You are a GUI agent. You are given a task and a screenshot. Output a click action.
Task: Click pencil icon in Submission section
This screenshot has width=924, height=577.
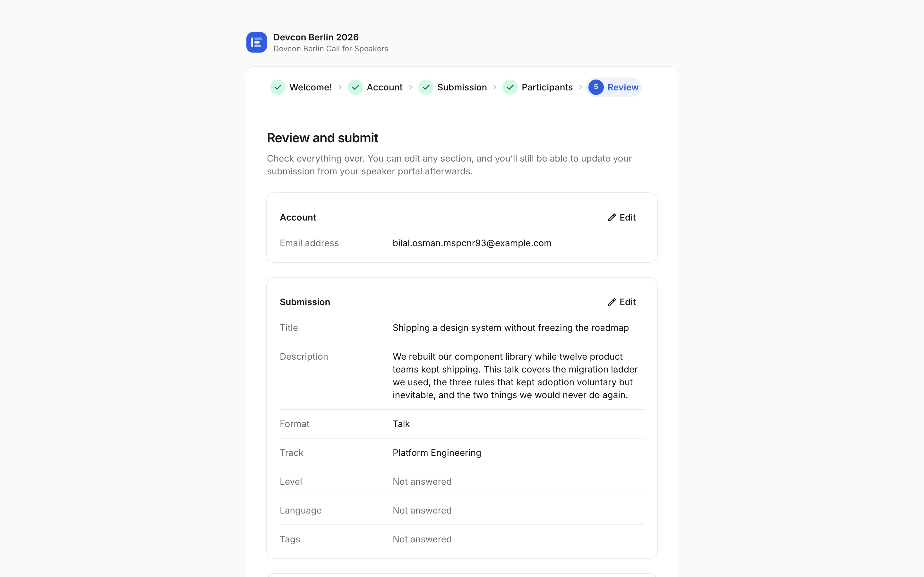pos(612,302)
